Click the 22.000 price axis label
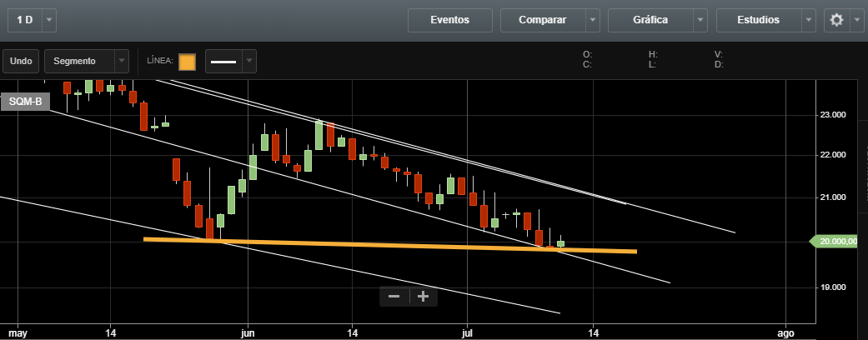This screenshot has height=340, width=868. 832,155
